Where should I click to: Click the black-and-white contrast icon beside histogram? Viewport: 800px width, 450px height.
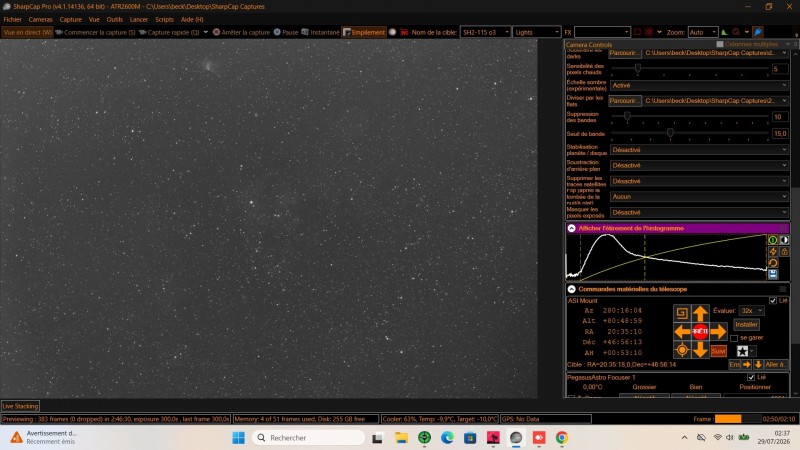(784, 240)
